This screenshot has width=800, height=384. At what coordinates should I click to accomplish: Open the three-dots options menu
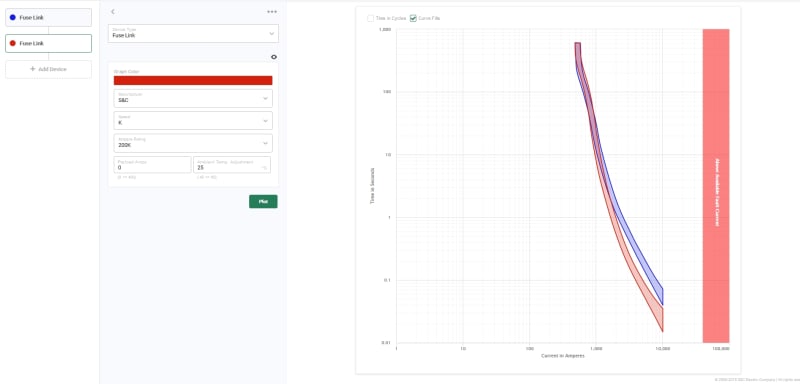pos(272,12)
